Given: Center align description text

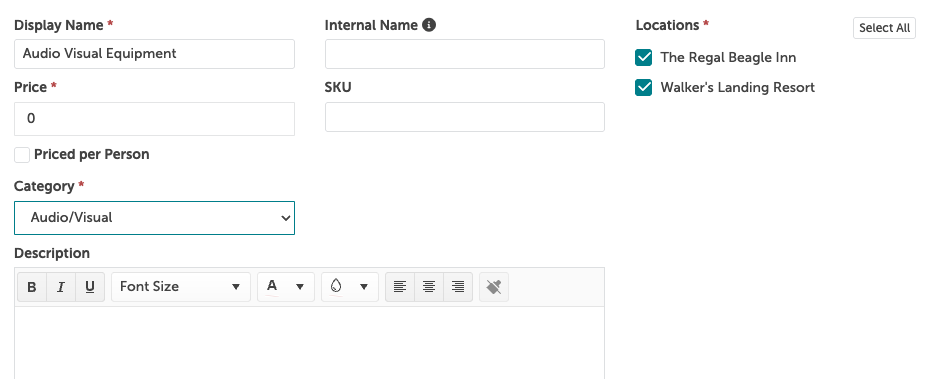Looking at the screenshot, I should (429, 287).
